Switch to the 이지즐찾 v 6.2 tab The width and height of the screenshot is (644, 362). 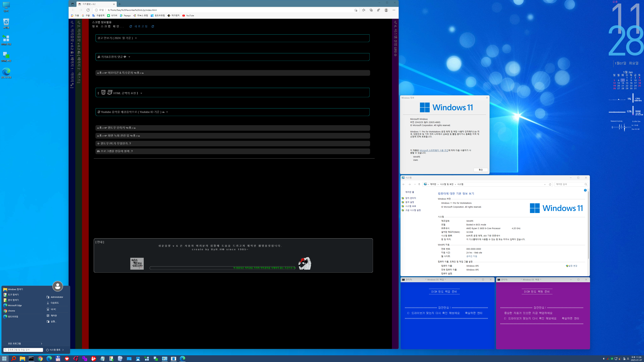point(96,4)
